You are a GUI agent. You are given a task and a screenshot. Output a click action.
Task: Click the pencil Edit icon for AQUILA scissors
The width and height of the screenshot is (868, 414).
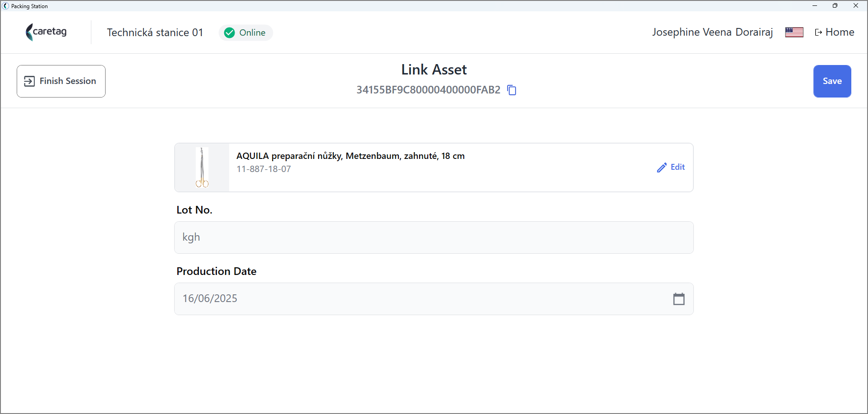coord(662,167)
